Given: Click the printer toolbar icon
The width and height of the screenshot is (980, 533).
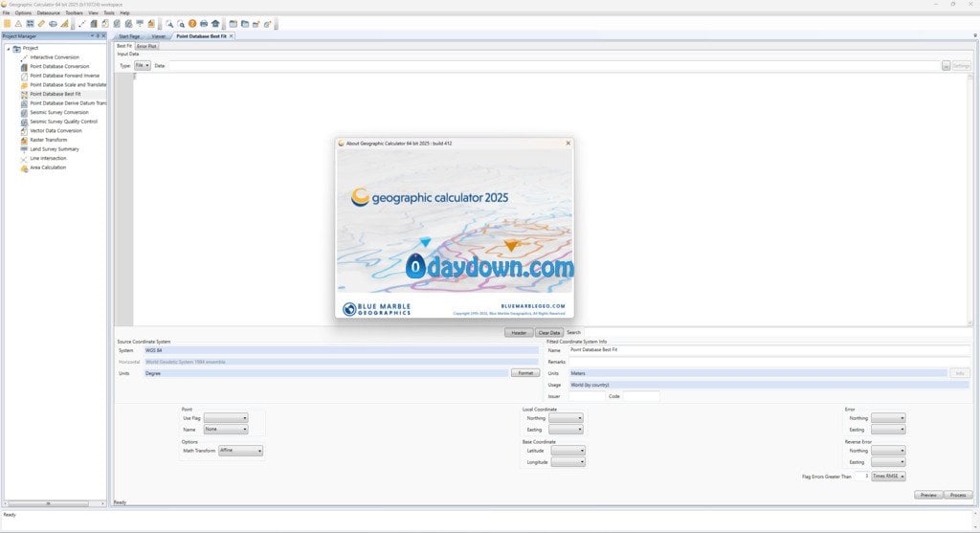Looking at the screenshot, I should coord(204,24).
